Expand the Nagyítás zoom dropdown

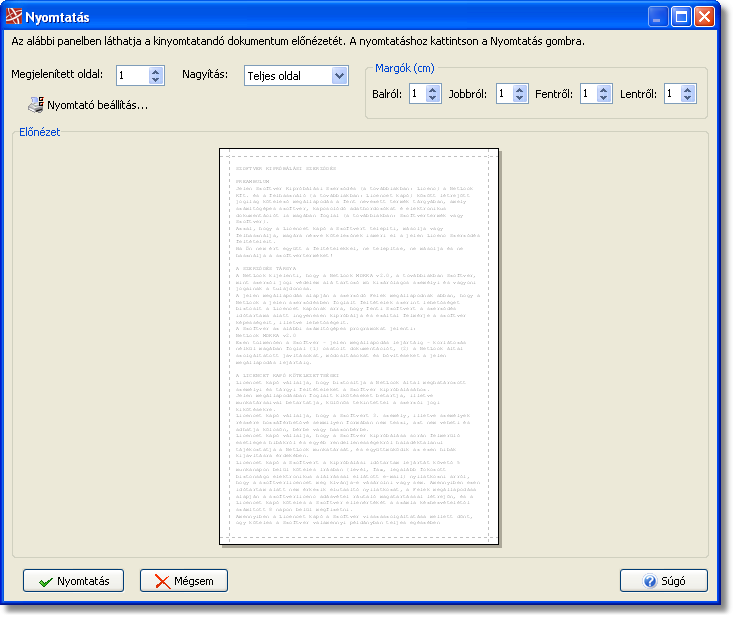340,76
